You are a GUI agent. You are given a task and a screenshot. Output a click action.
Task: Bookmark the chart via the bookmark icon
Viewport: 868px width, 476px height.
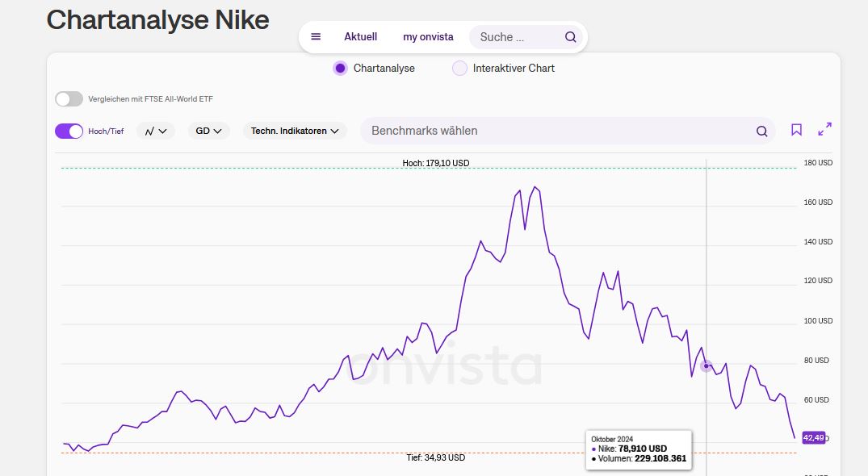[796, 129]
